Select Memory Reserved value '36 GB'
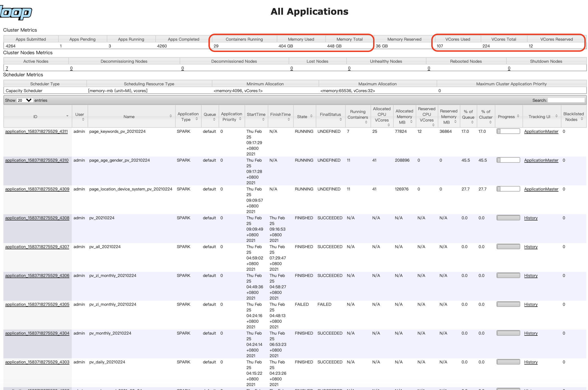Viewport: 588px width, 390px height. click(x=382, y=46)
